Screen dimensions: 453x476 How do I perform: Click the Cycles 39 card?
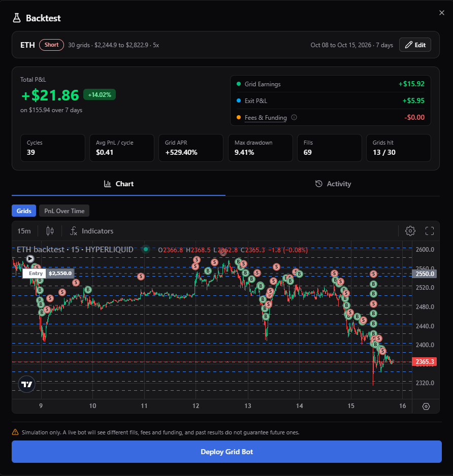[52, 148]
